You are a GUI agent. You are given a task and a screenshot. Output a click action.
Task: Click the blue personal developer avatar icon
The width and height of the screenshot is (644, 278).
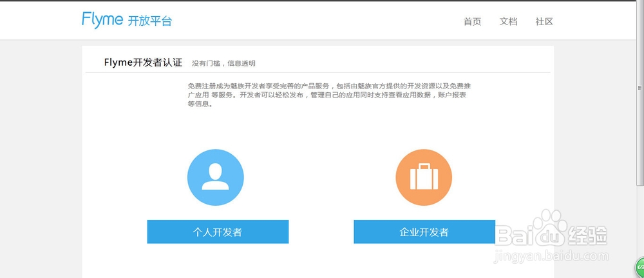[216, 177]
